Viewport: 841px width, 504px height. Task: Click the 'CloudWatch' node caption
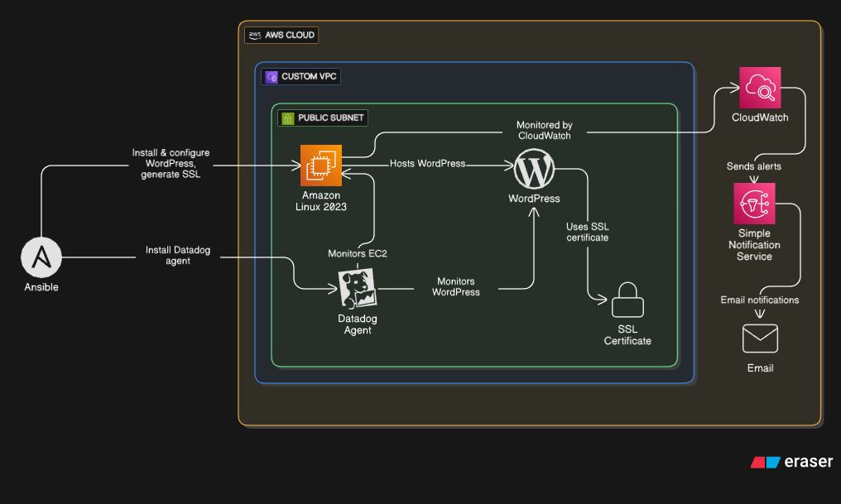pos(760,118)
